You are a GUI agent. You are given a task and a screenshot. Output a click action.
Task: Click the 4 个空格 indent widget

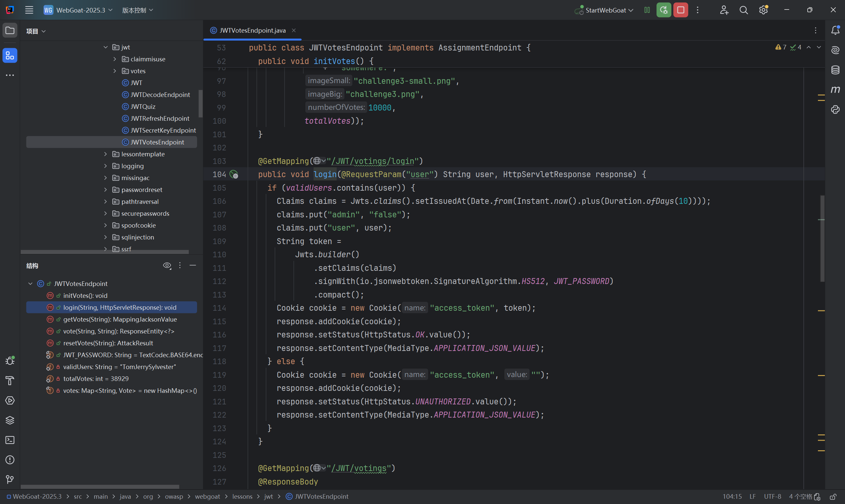pos(800,496)
